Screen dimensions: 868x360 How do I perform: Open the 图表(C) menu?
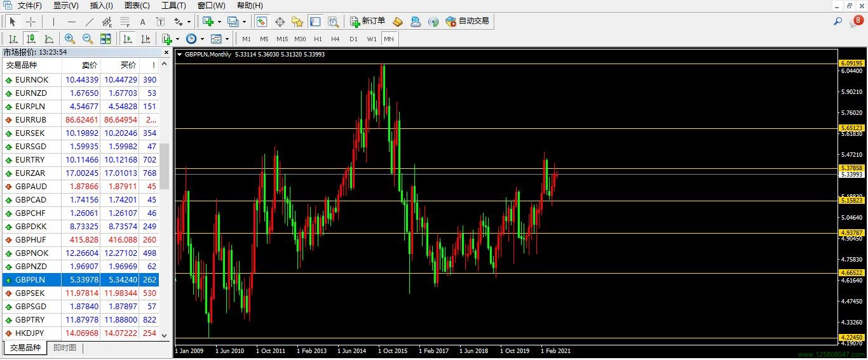(137, 6)
